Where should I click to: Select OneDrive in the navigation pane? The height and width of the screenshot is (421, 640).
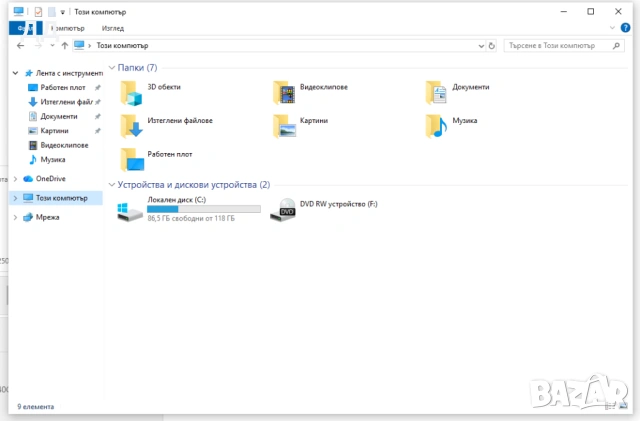[x=50, y=178]
